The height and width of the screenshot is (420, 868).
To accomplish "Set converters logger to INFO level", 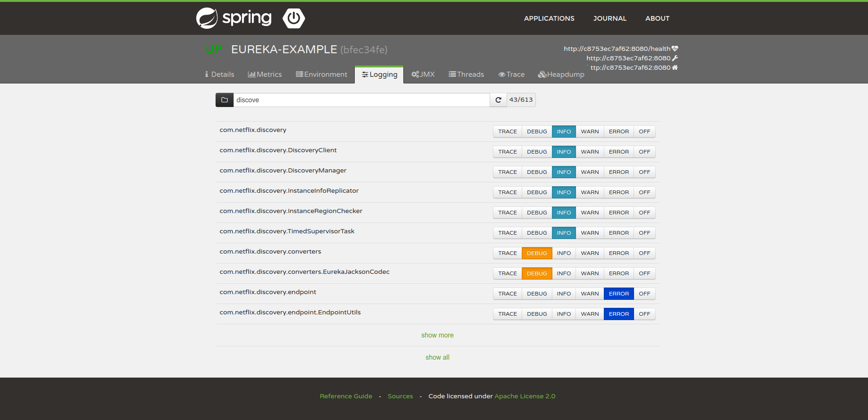I will [563, 253].
